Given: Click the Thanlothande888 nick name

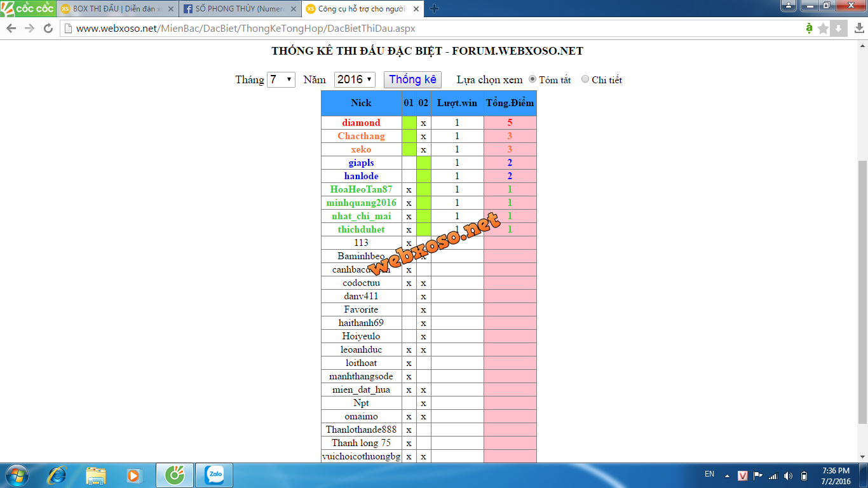Looking at the screenshot, I should point(361,430).
